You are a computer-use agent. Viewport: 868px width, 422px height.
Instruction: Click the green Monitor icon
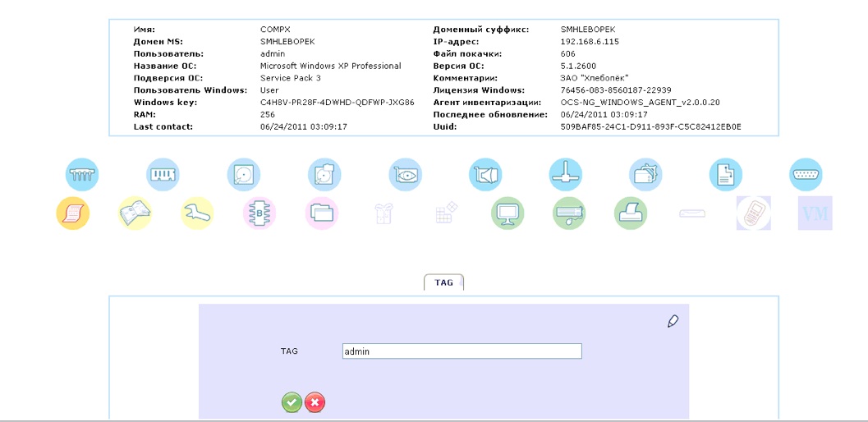507,213
